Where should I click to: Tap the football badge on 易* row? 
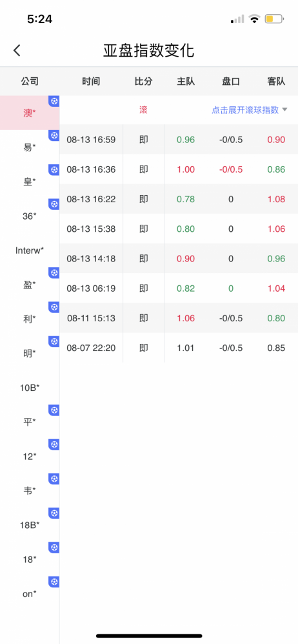point(54,135)
